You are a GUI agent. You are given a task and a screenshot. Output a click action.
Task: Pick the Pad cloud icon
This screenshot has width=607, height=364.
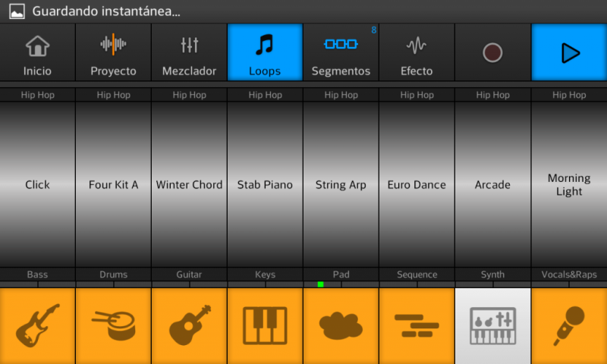(341, 325)
